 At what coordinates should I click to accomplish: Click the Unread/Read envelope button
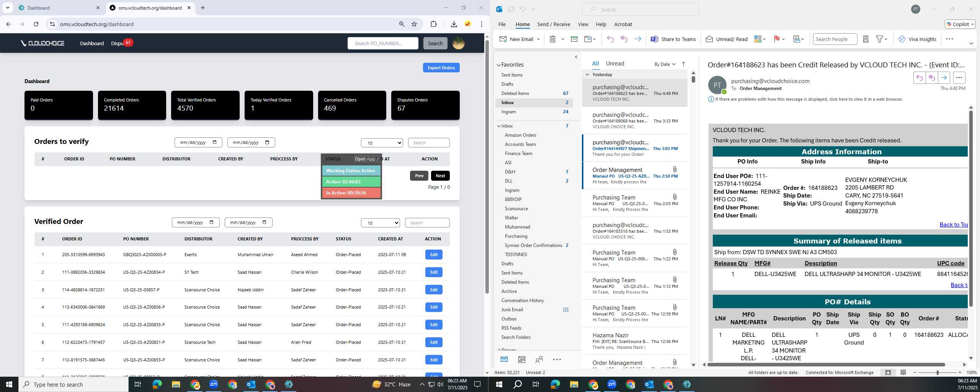[x=727, y=39]
